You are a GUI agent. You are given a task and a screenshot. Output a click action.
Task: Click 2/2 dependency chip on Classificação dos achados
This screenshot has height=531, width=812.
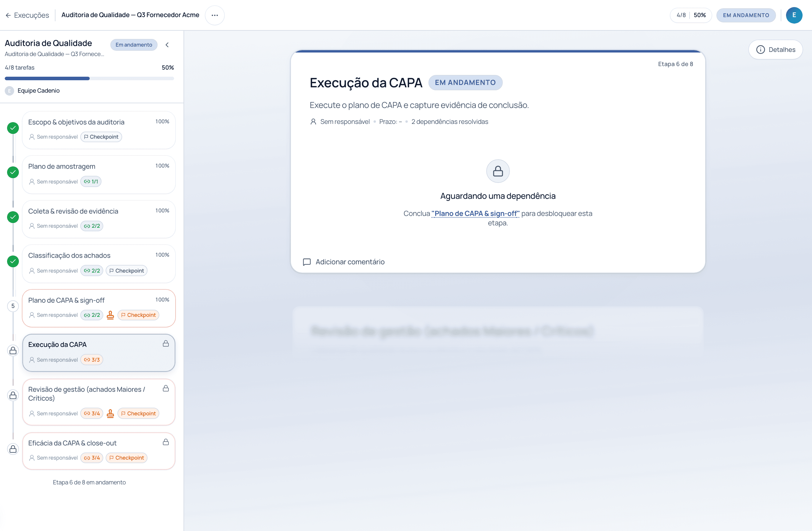(92, 271)
